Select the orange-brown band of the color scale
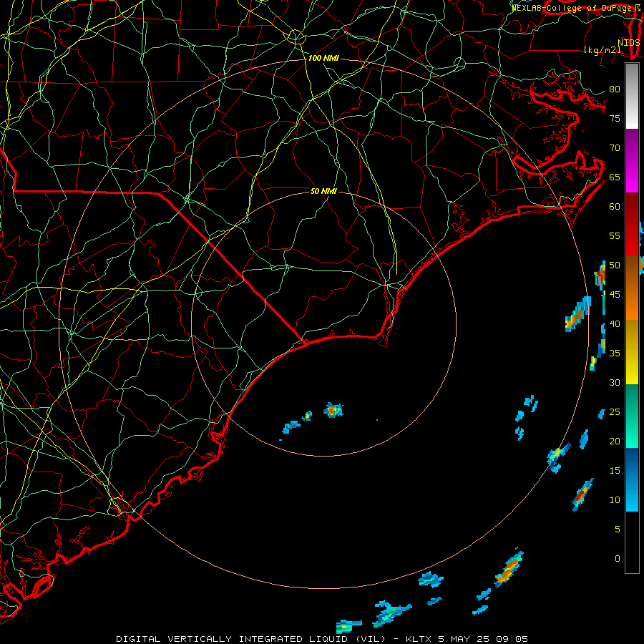The image size is (644, 644). click(x=632, y=288)
